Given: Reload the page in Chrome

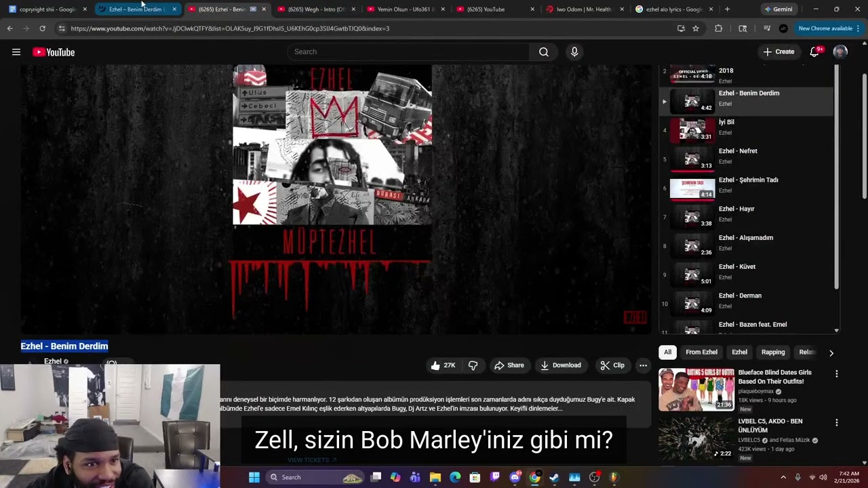Looking at the screenshot, I should click(x=42, y=28).
